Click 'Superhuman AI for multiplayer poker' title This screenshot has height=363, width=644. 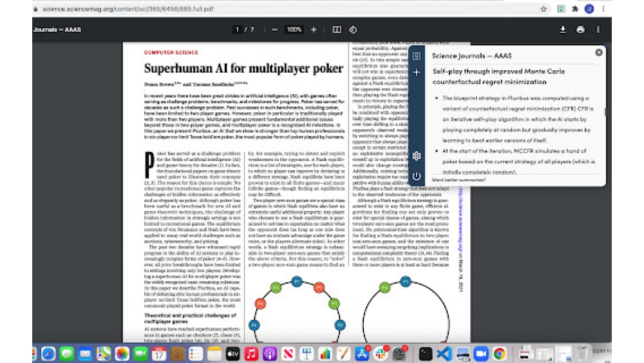pos(243,68)
